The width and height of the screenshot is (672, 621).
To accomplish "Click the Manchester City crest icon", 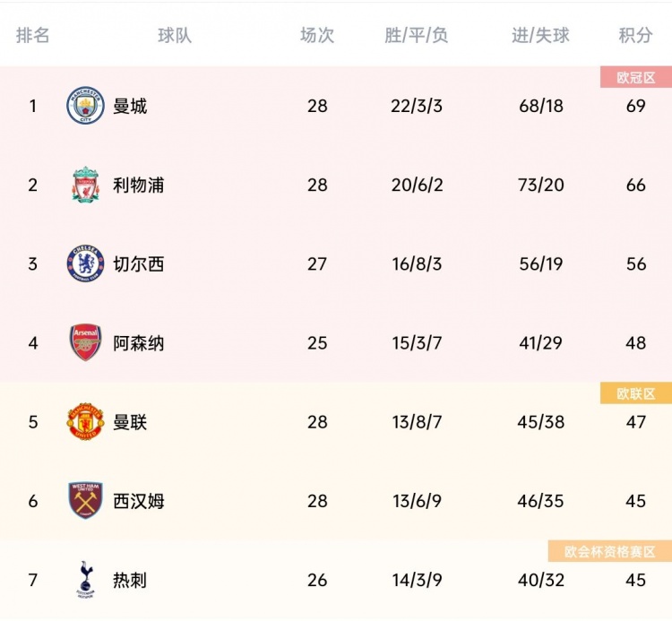I will click(x=86, y=106).
